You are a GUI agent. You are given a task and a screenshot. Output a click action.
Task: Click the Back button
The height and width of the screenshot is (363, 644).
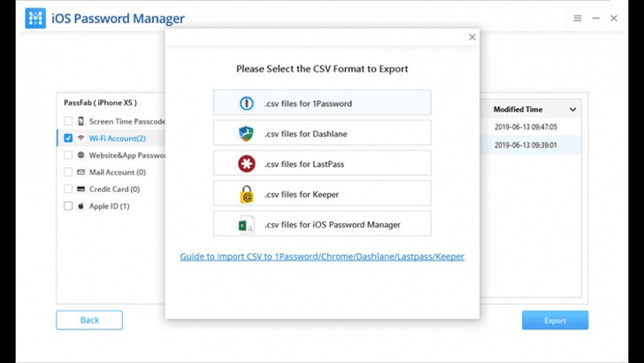pyautogui.click(x=89, y=320)
